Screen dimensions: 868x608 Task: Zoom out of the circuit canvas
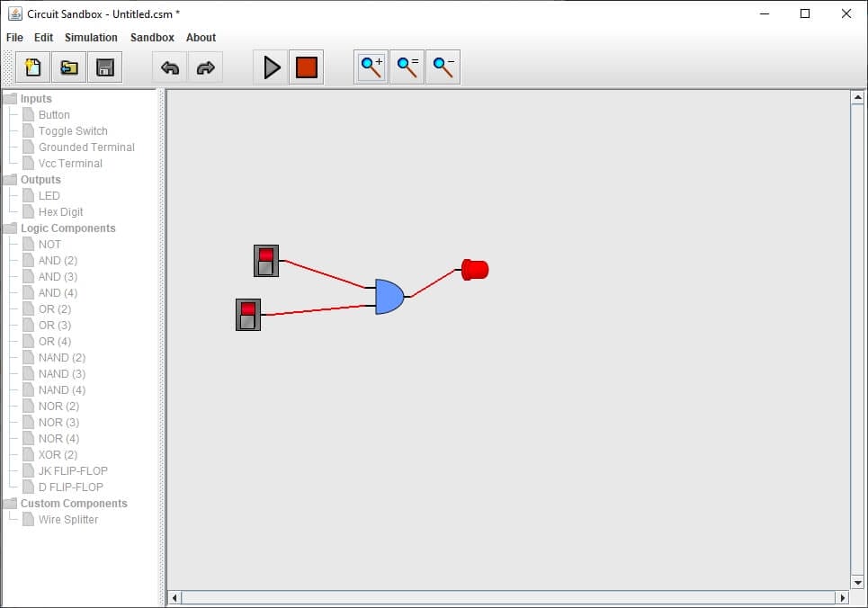[x=442, y=67]
